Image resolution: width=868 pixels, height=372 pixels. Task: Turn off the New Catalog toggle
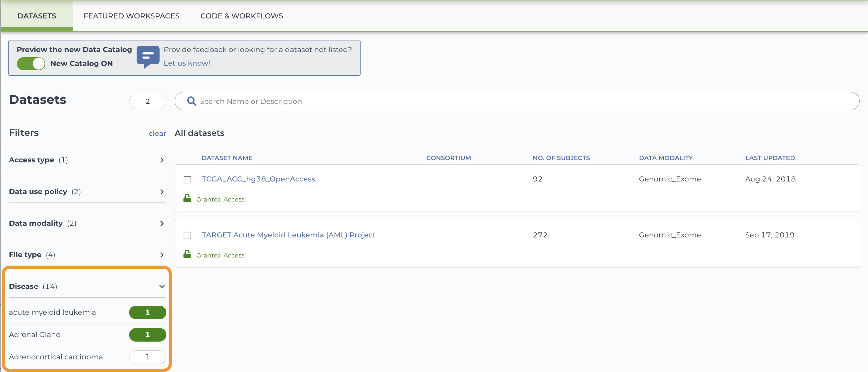(x=31, y=63)
